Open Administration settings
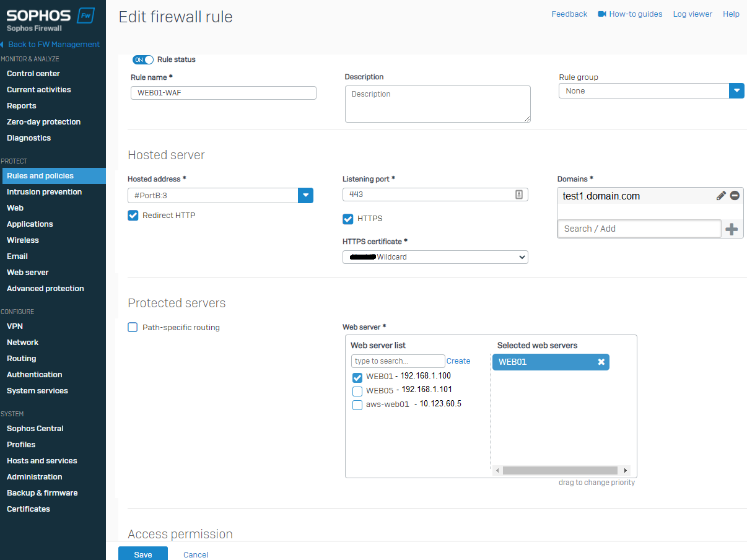 click(x=35, y=476)
